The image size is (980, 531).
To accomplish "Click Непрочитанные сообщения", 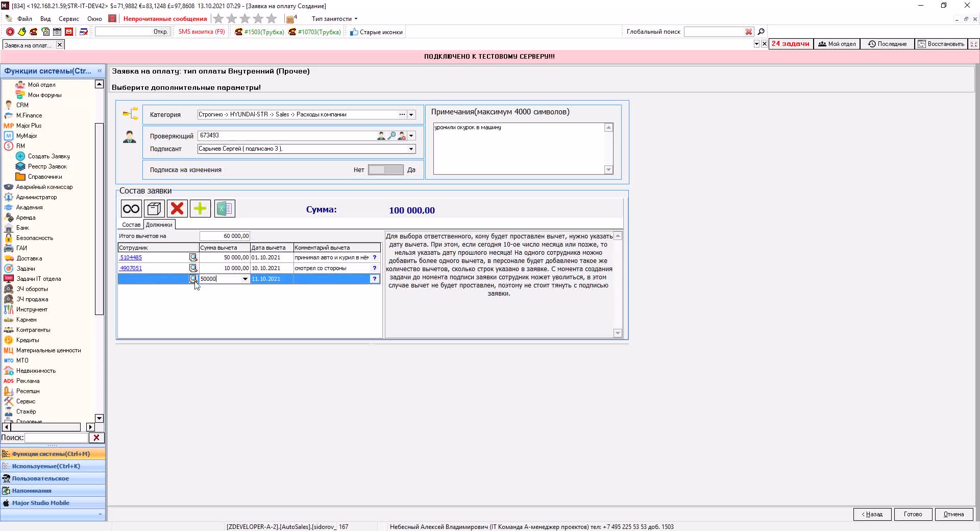I will (x=165, y=19).
